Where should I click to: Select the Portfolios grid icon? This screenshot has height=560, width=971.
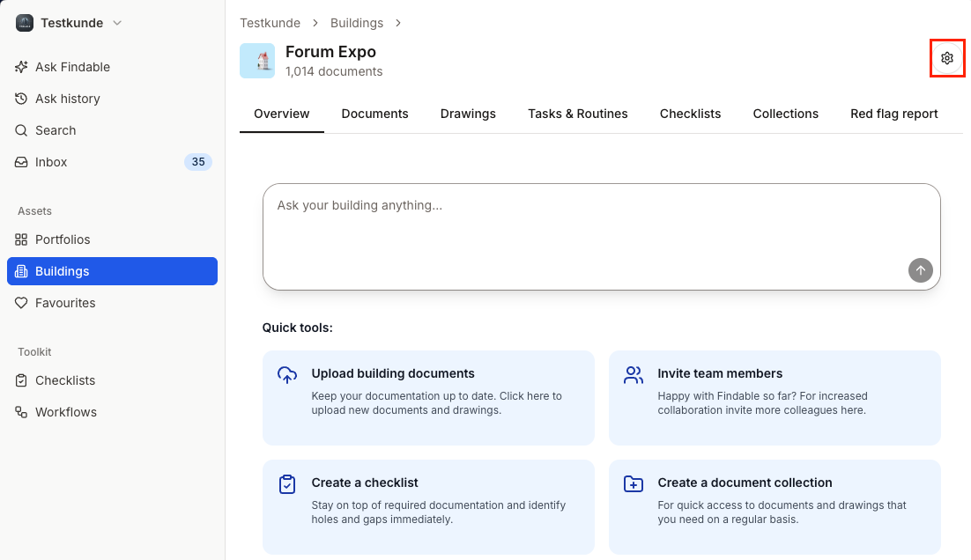pyautogui.click(x=19, y=239)
